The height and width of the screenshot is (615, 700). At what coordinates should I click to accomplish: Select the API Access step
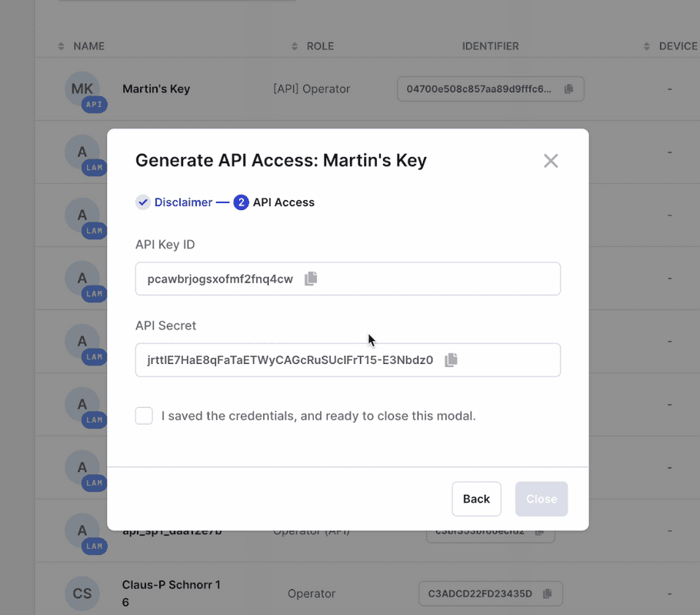point(283,202)
